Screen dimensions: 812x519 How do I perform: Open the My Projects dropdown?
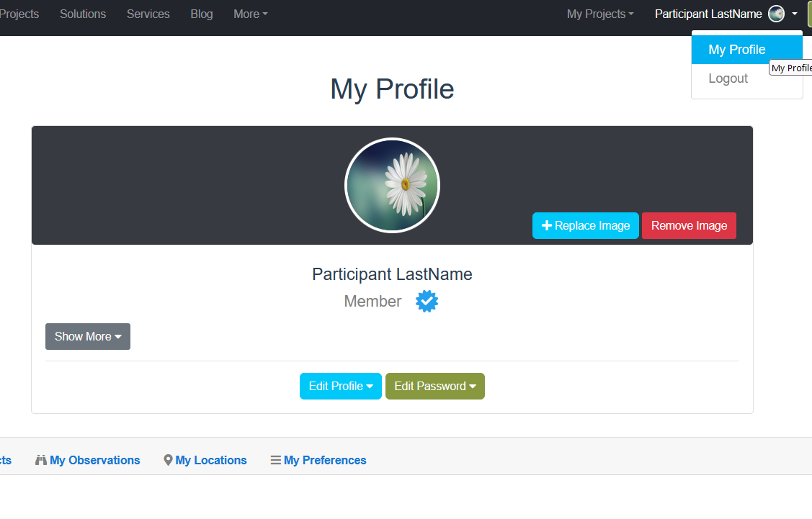(599, 14)
